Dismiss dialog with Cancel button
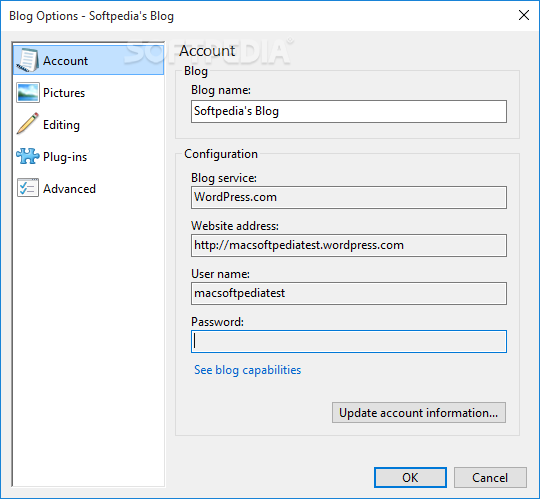 point(490,477)
